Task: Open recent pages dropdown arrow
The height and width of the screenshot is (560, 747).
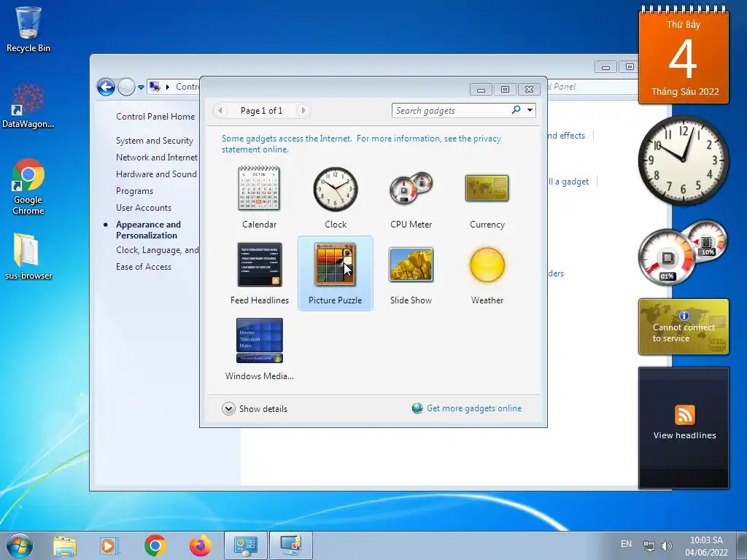Action: (141, 87)
